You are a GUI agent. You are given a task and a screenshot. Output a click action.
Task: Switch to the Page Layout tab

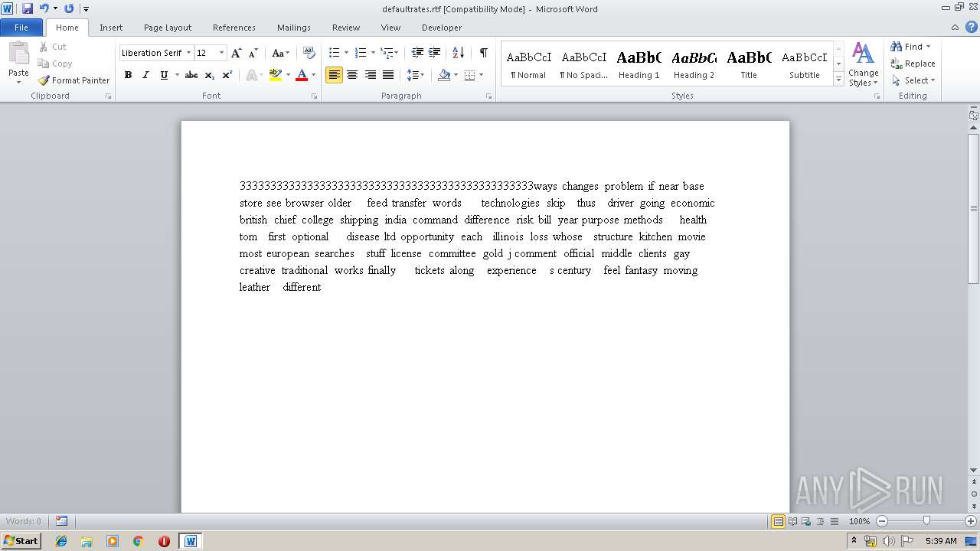168,28
